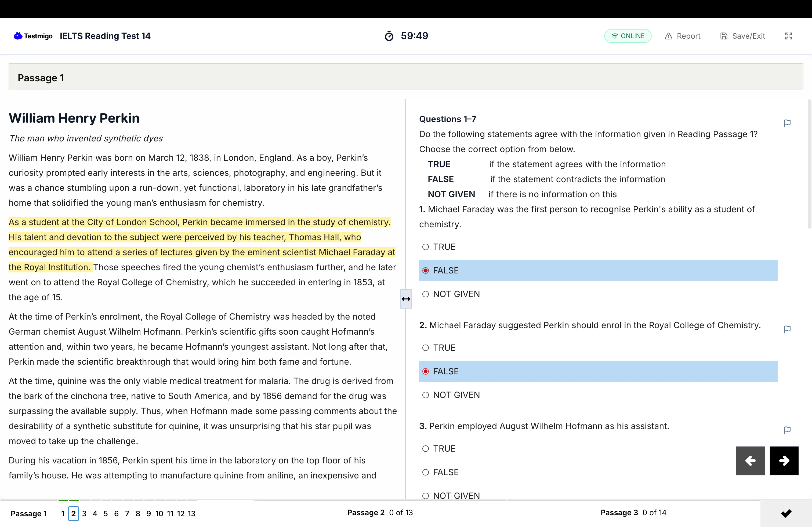Go to next question with right arrow
The image size is (812, 527).
(784, 460)
